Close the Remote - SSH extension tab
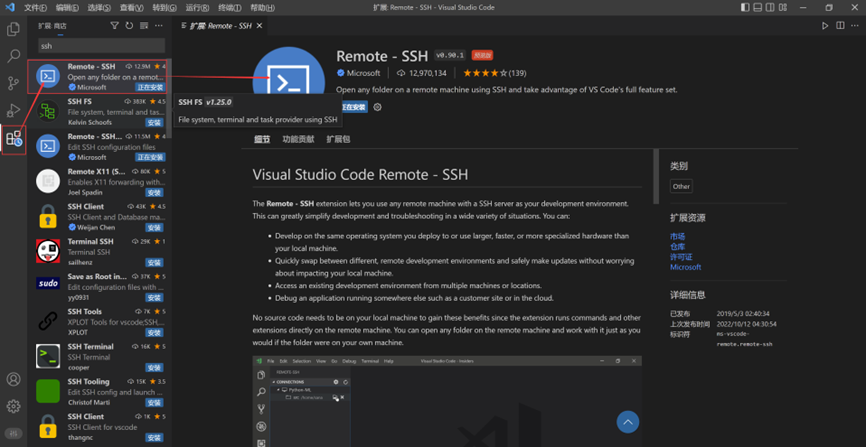This screenshot has width=866, height=447. click(260, 25)
